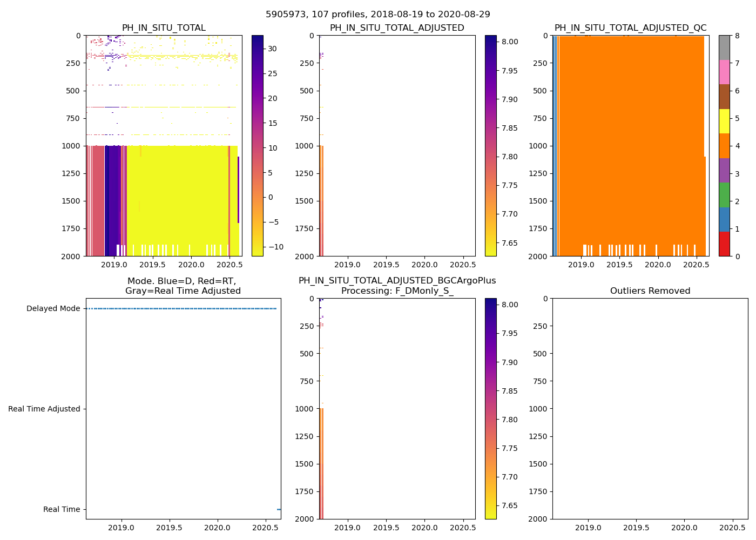Click the Real Time data marker at 2020.6
This screenshot has width=756, height=540.
tap(279, 509)
